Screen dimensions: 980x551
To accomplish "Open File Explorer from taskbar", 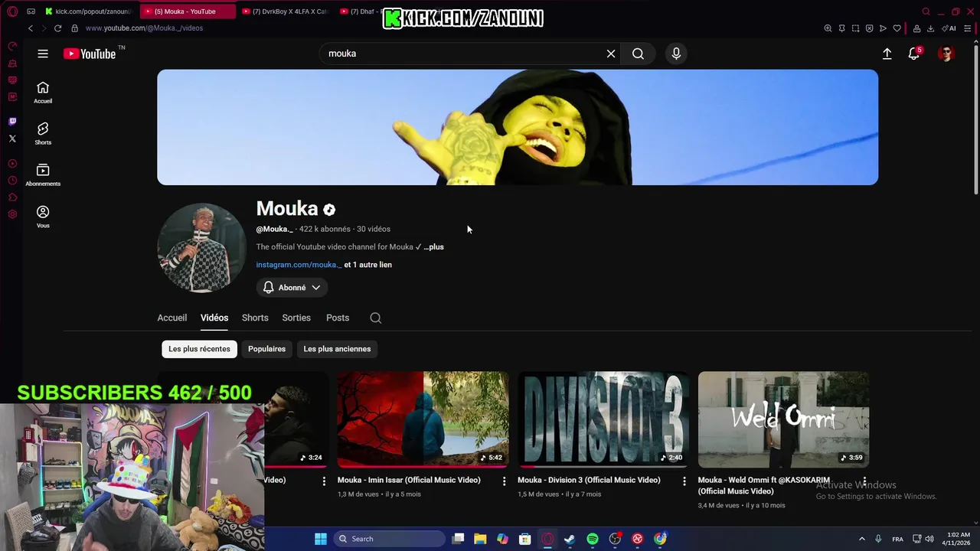I will [x=480, y=539].
